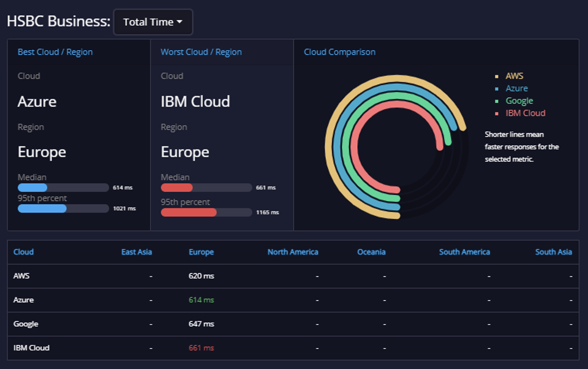This screenshot has width=588, height=369.
Task: Click the Cloud Comparison heading
Action: (339, 52)
